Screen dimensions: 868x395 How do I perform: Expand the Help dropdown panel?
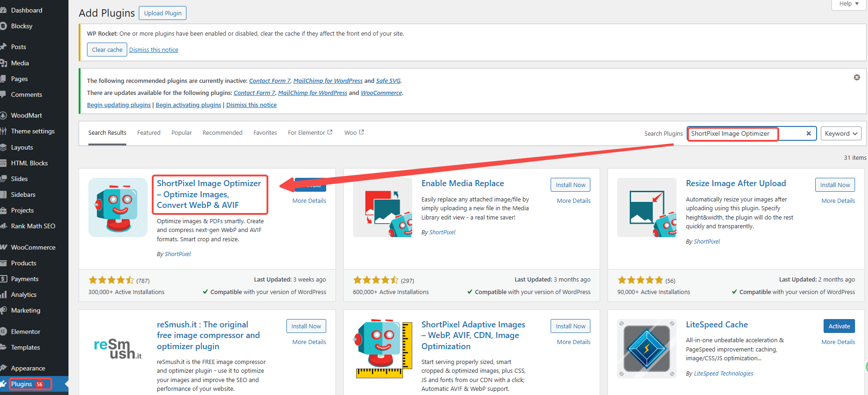click(849, 4)
